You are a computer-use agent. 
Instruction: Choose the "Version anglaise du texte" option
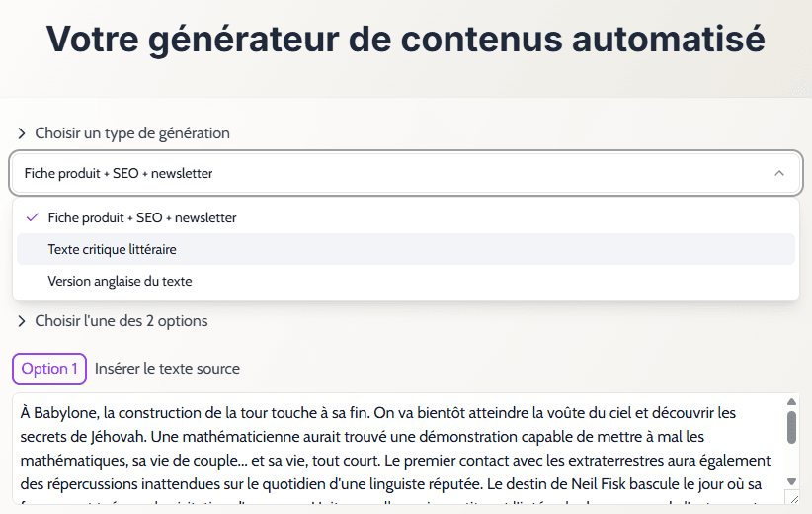pos(120,281)
